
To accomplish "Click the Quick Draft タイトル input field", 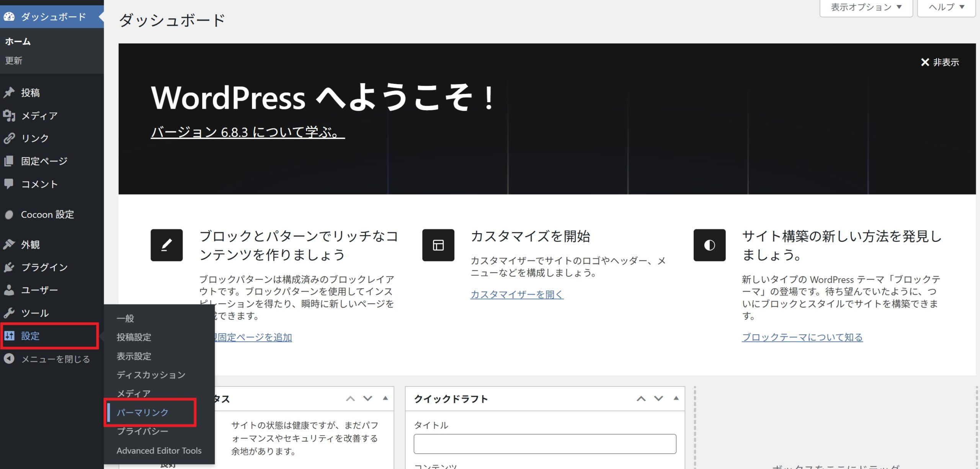I will pos(545,444).
